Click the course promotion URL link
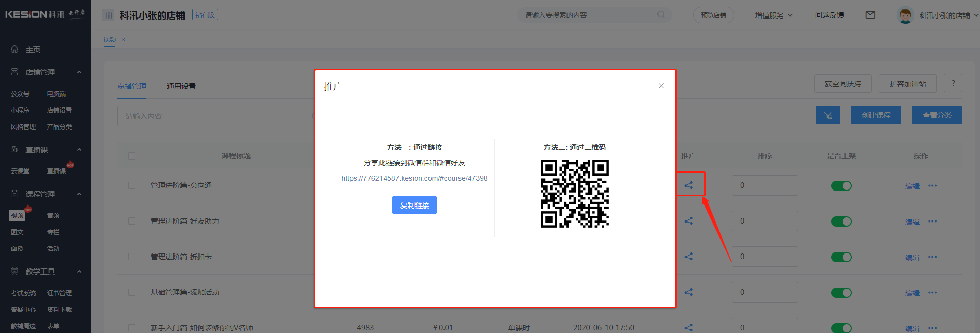The image size is (980, 333). [415, 178]
